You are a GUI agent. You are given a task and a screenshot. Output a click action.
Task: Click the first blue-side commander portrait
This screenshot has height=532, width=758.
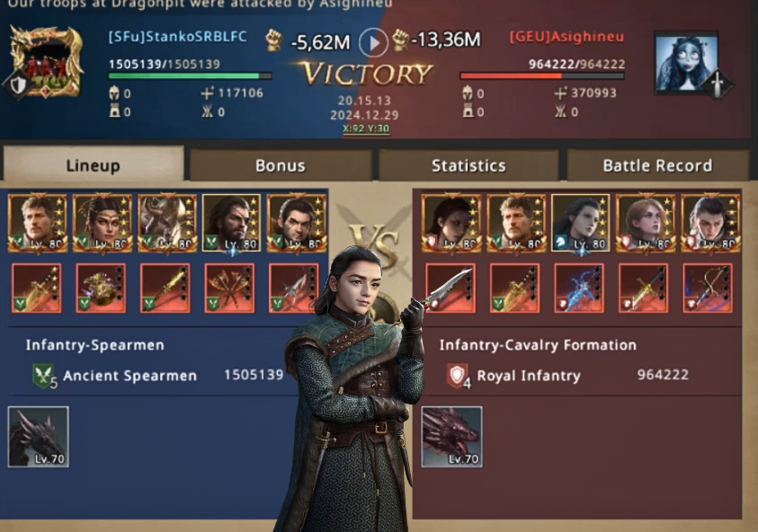tap(37, 223)
